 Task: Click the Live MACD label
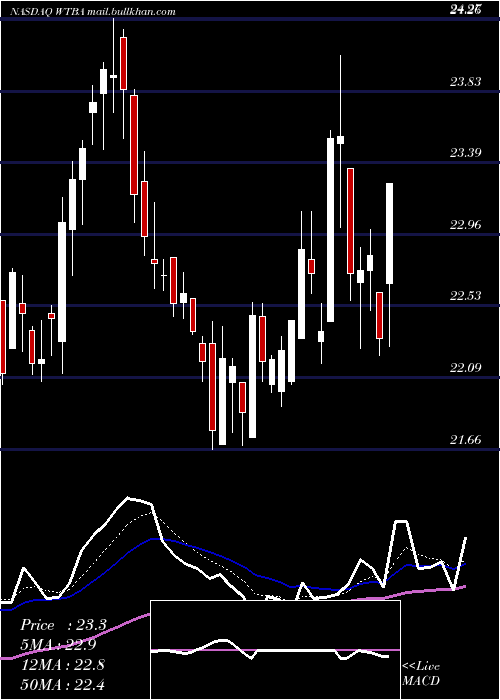click(x=421, y=673)
